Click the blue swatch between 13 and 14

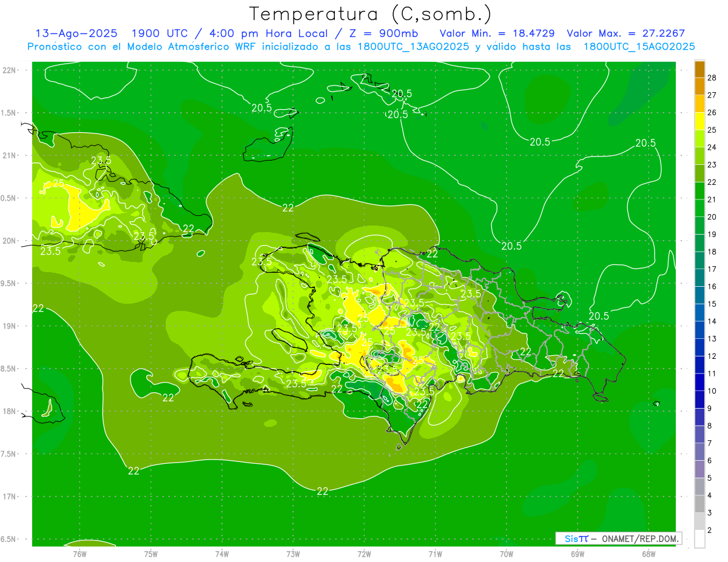tap(699, 330)
